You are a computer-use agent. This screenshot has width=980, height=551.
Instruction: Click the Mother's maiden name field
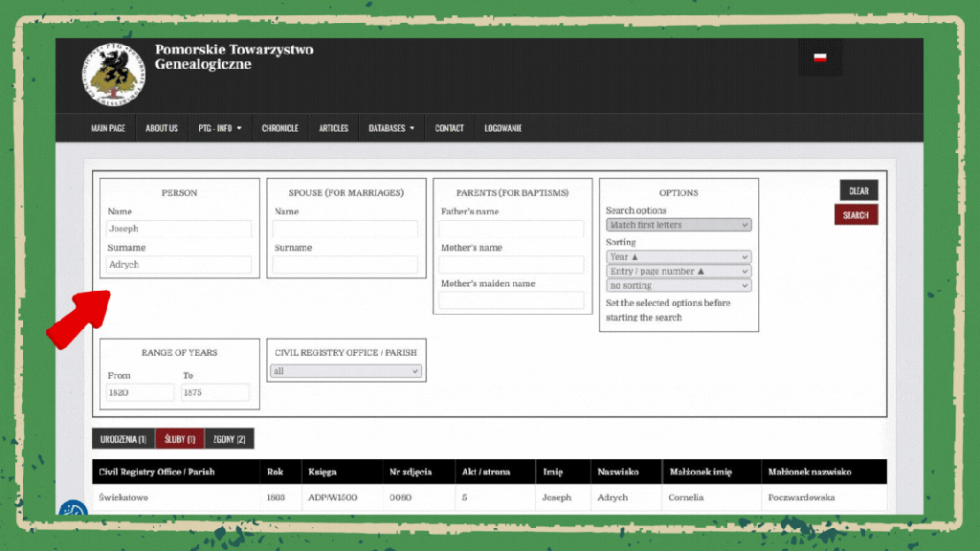pyautogui.click(x=511, y=300)
